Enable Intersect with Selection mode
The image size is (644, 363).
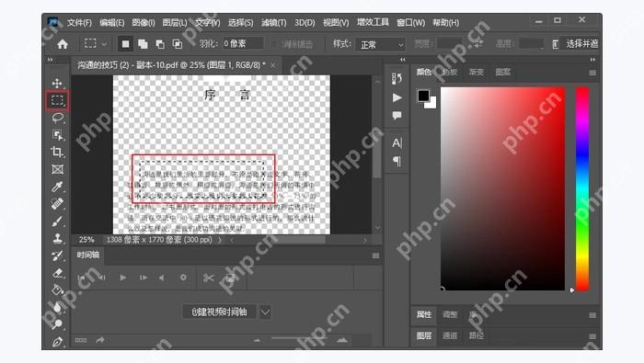(x=178, y=44)
